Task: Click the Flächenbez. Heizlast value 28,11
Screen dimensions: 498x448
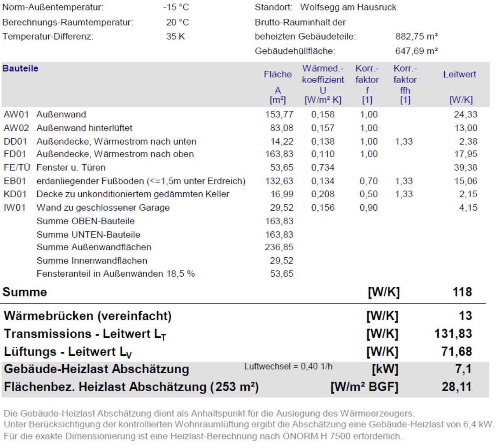Action: coord(456,387)
